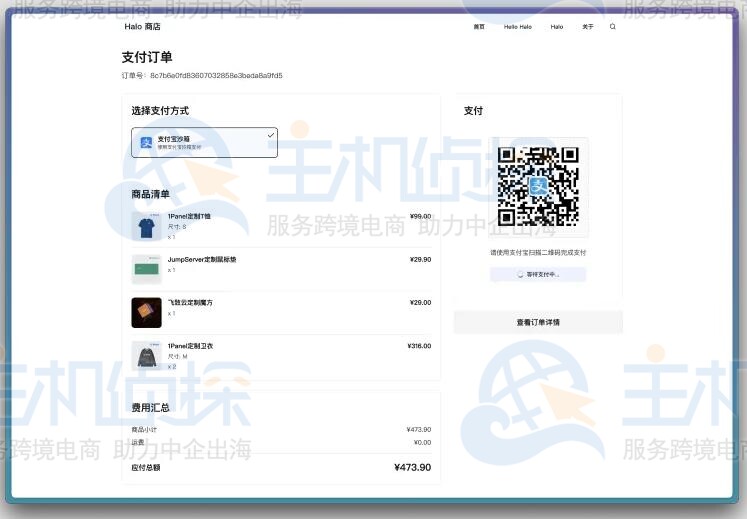Open the Hello Halo nav item
Screen dimensions: 747x519
tap(517, 27)
